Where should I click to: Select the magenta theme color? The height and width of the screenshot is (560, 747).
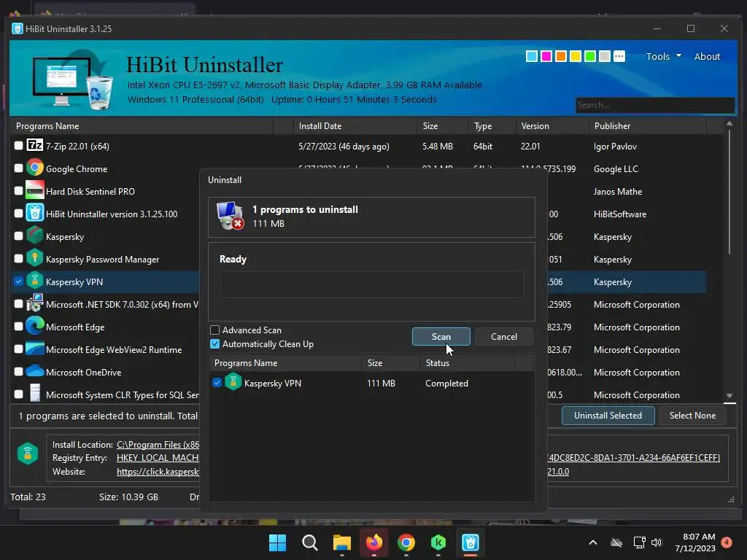coord(546,56)
